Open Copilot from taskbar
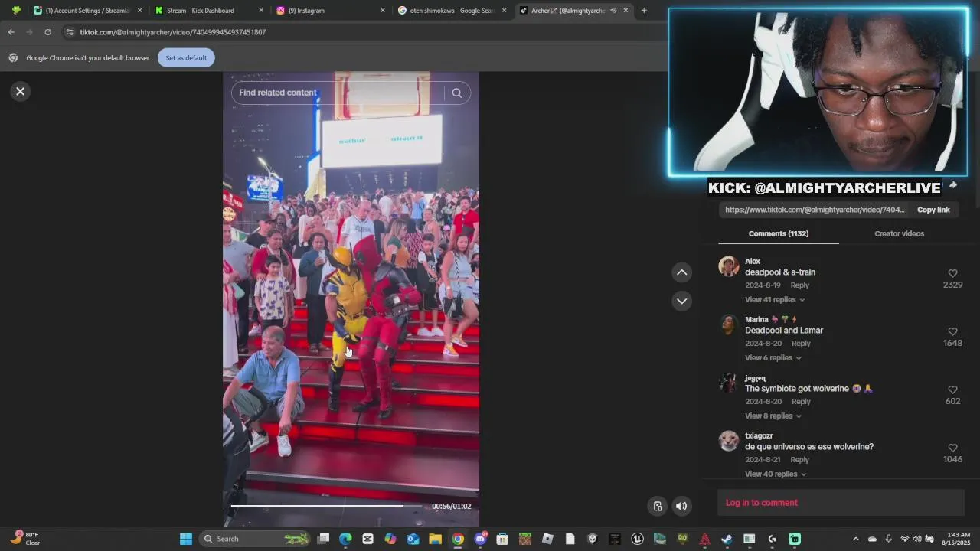This screenshot has width=980, height=551. pos(390,539)
